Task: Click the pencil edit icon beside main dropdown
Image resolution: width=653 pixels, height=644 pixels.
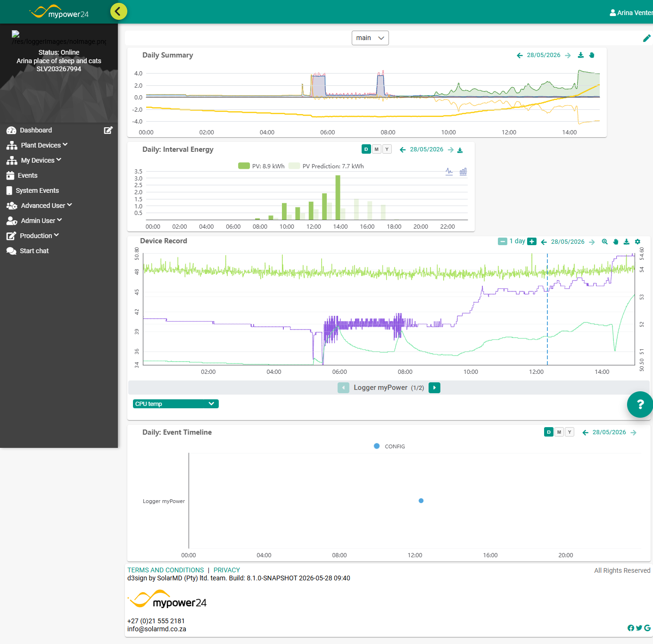Action: pos(647,38)
